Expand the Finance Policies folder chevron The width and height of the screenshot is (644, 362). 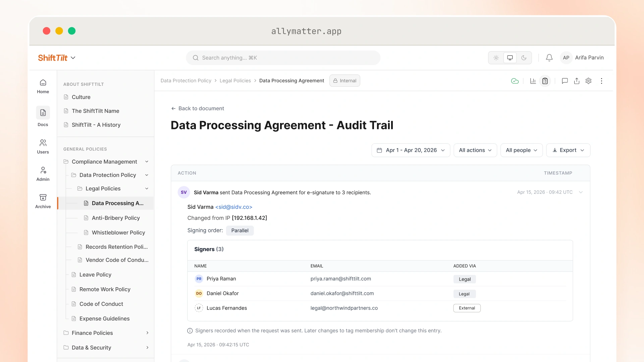pyautogui.click(x=147, y=333)
